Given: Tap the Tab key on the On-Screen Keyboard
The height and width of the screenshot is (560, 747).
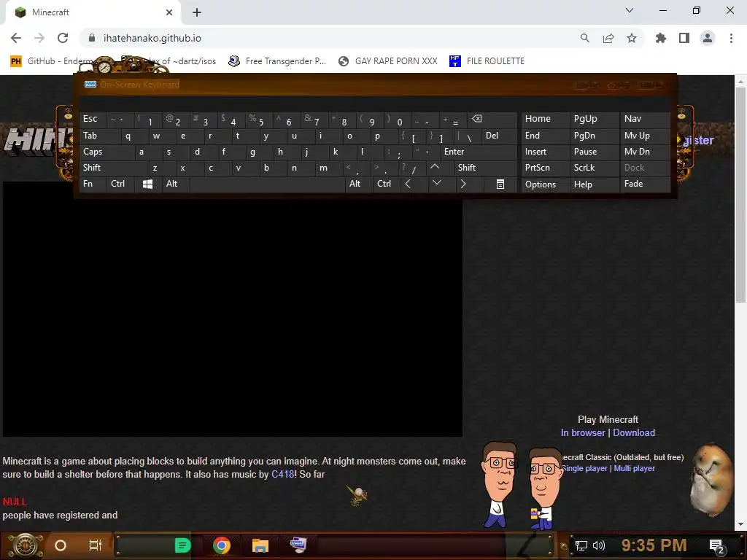Looking at the screenshot, I should [99, 136].
